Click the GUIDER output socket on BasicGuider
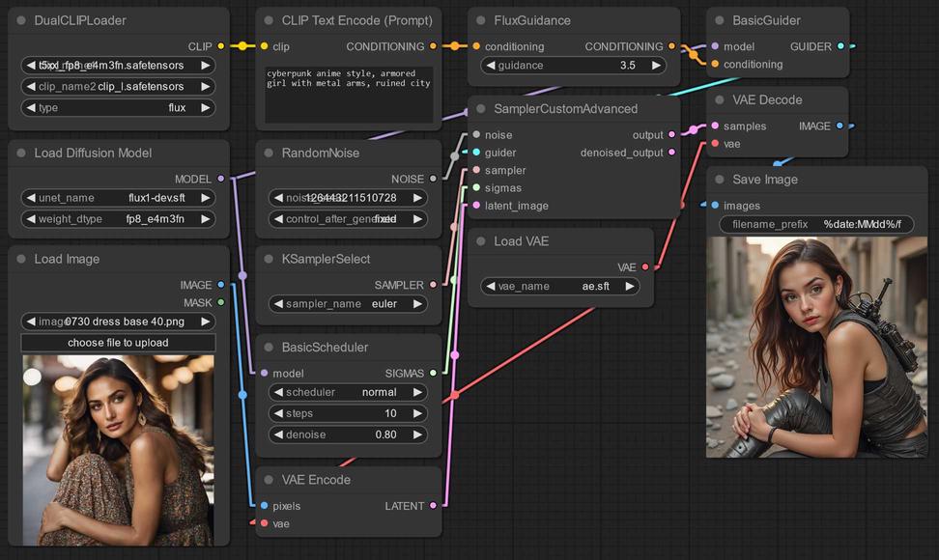The image size is (939, 560). [x=840, y=46]
